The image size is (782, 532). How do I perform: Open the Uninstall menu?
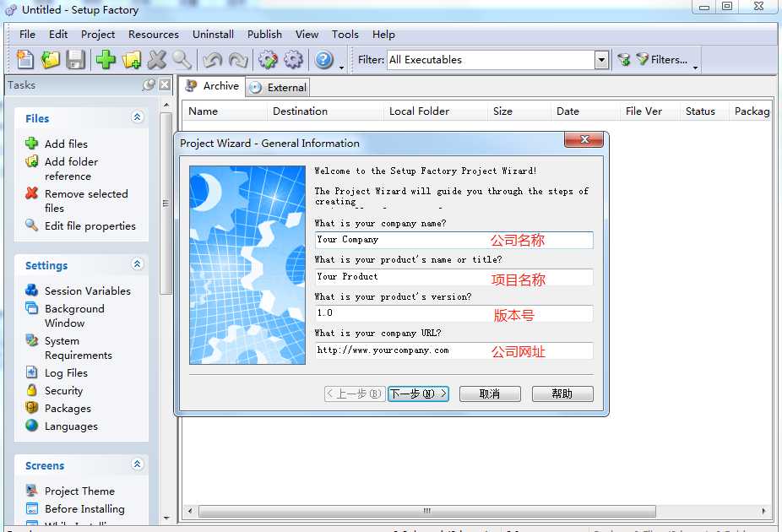tap(213, 35)
